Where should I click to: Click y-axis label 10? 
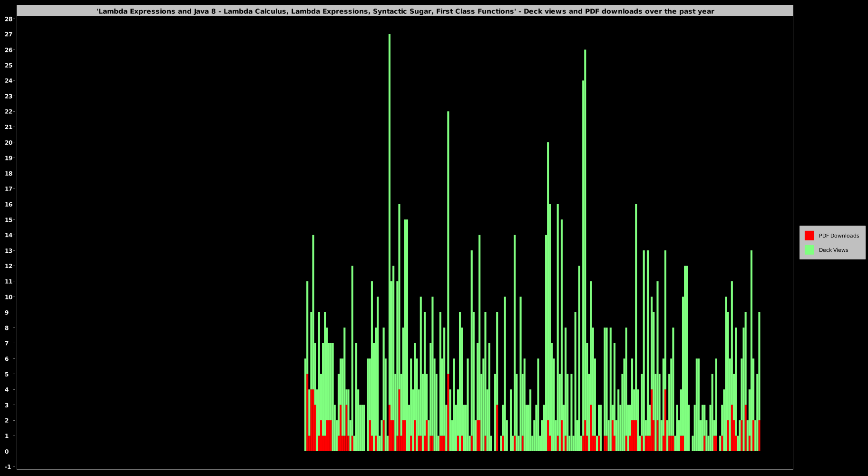click(8, 297)
